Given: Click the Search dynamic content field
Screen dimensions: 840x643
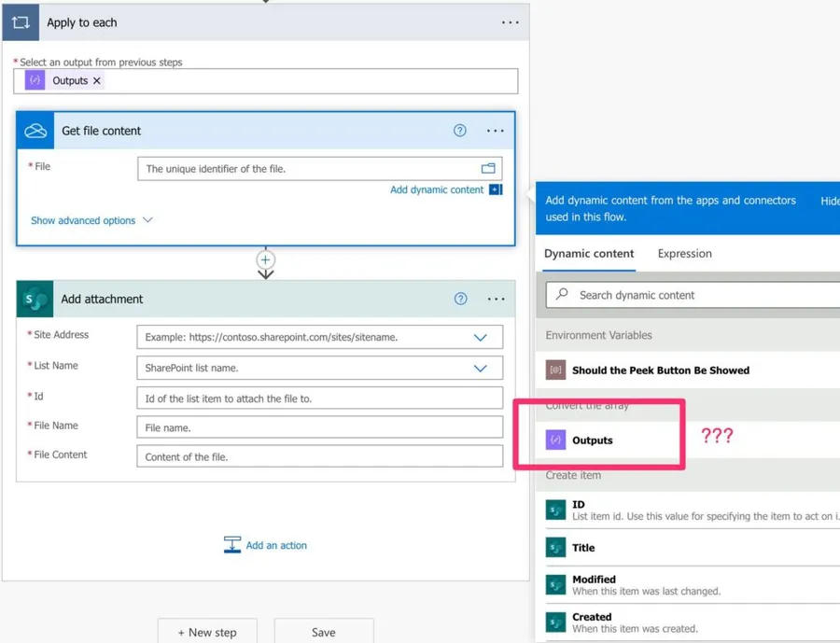Looking at the screenshot, I should (x=700, y=295).
